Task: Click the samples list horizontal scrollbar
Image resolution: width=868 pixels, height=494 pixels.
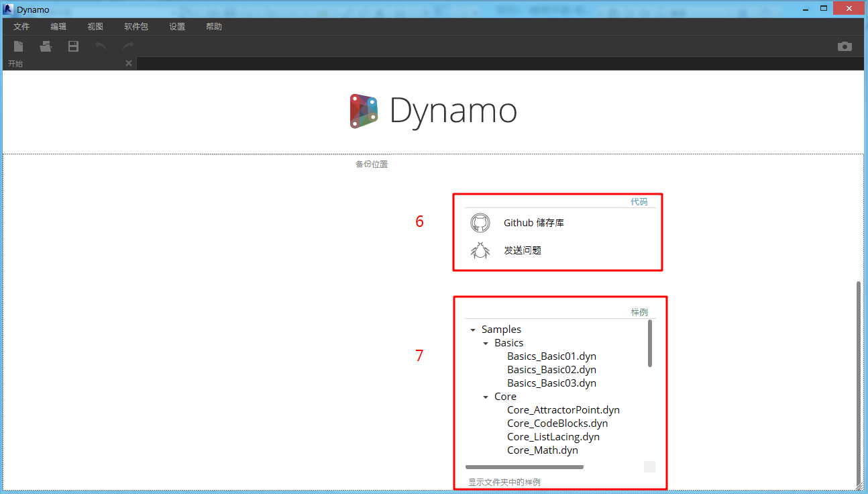Action: 525,466
